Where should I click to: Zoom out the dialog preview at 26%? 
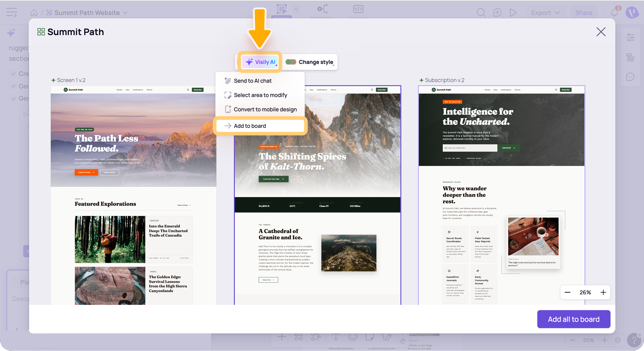pos(567,292)
